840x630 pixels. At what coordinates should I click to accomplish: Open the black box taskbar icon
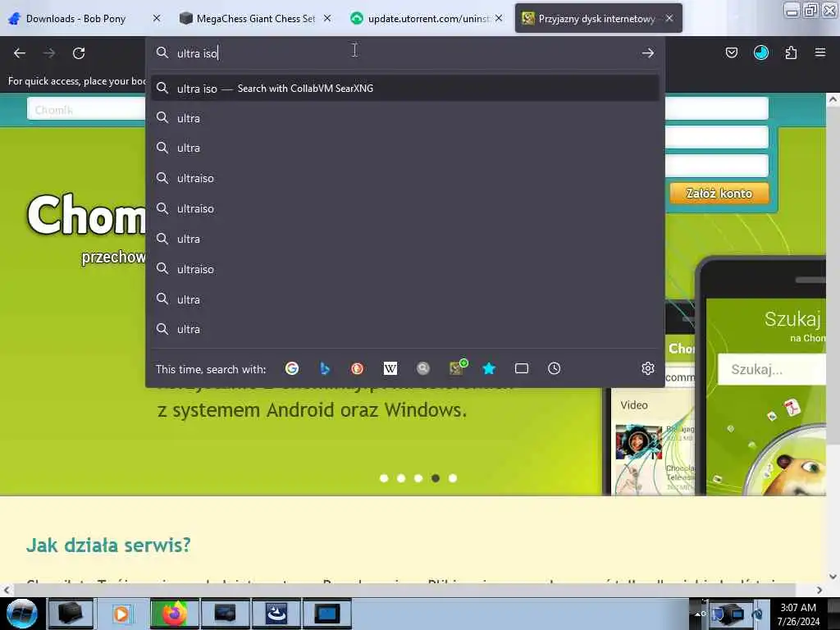[x=71, y=614]
